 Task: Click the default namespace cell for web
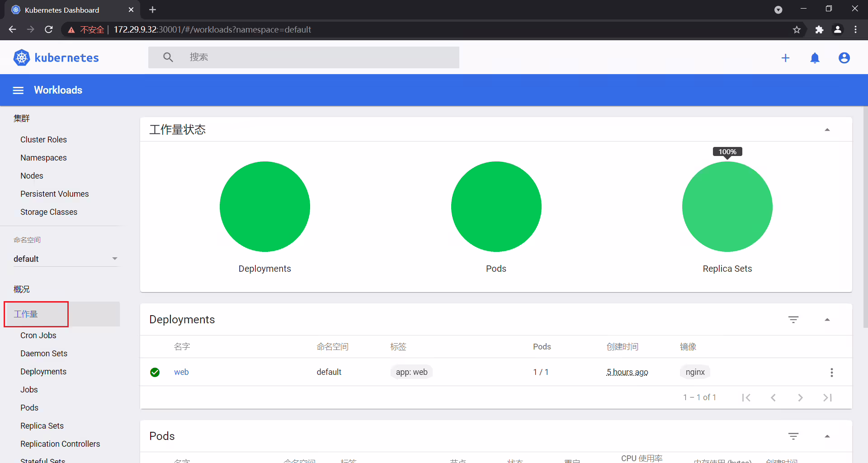[x=329, y=372]
